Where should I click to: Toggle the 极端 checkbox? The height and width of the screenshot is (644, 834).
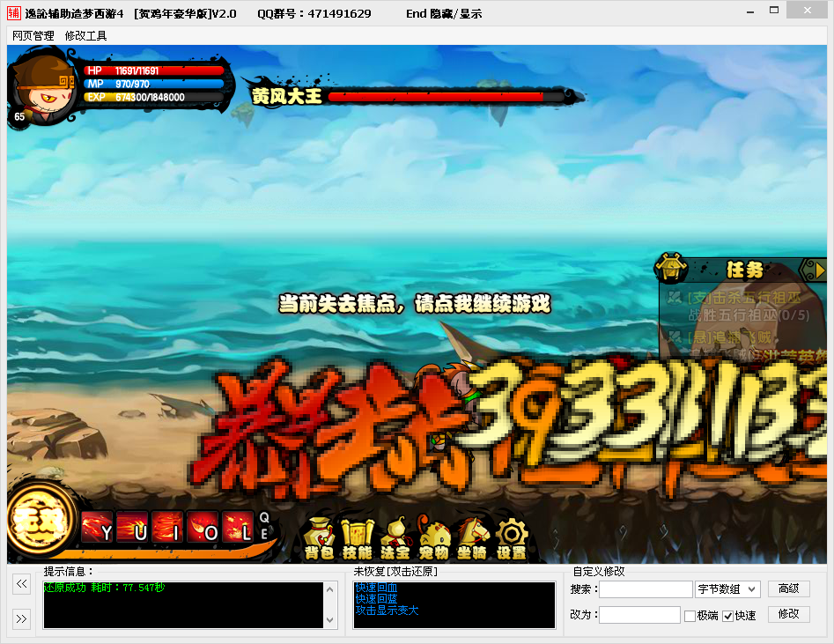tap(690, 617)
